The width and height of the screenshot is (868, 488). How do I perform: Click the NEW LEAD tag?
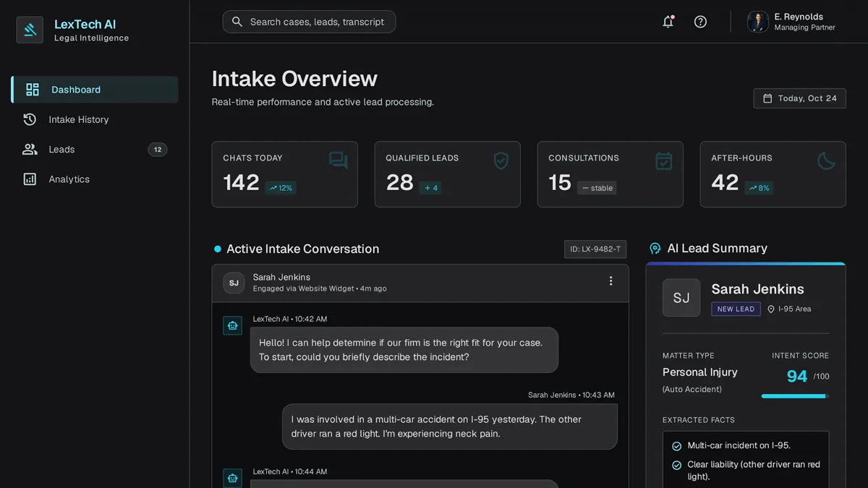(x=736, y=309)
